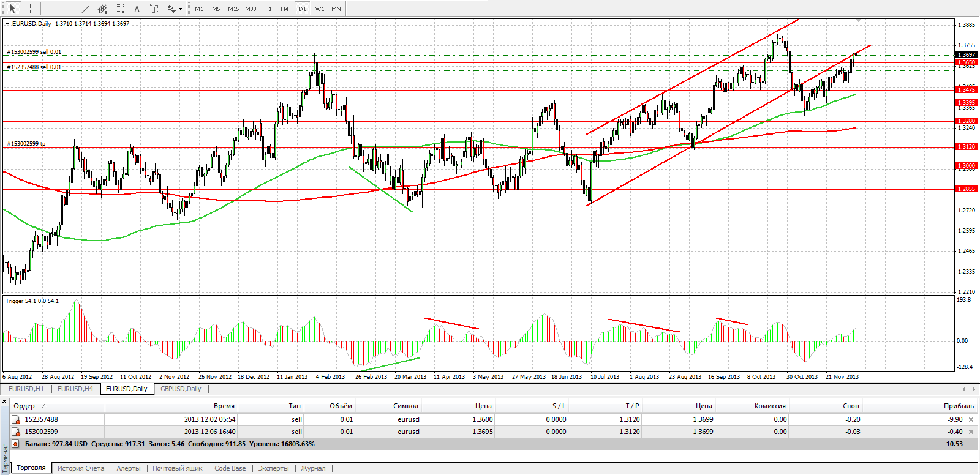Image resolution: width=980 pixels, height=475 pixels.
Task: Close the Terminal panel
Action: tap(4, 402)
